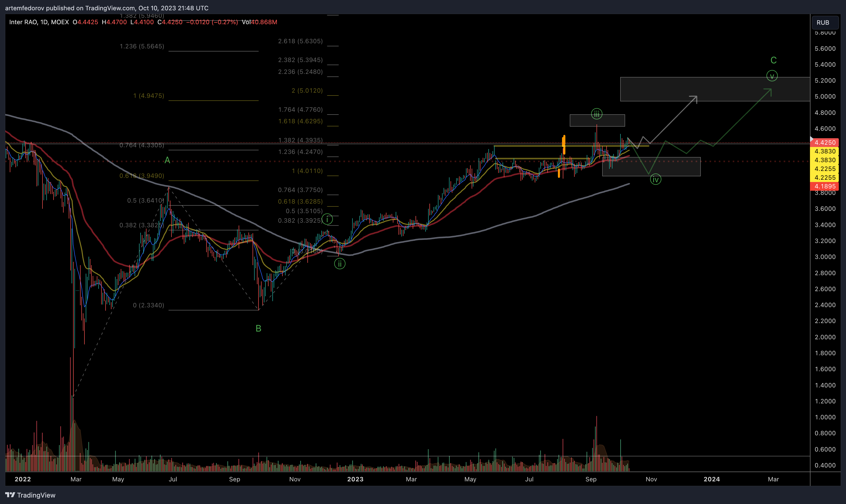Select the Fibonacci label 0.5 (3.5105)

304,211
